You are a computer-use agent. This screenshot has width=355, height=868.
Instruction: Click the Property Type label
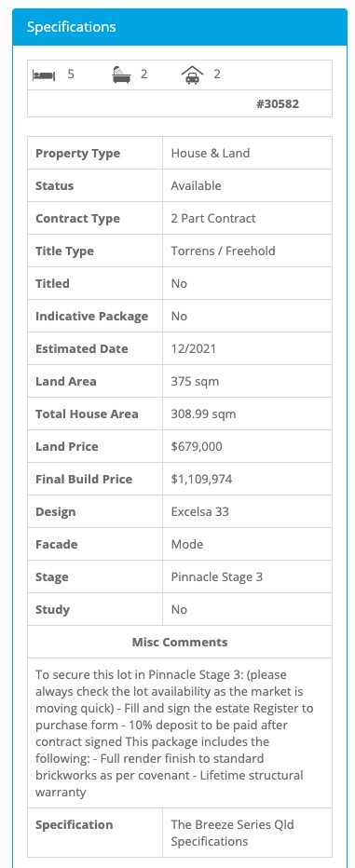[77, 154]
